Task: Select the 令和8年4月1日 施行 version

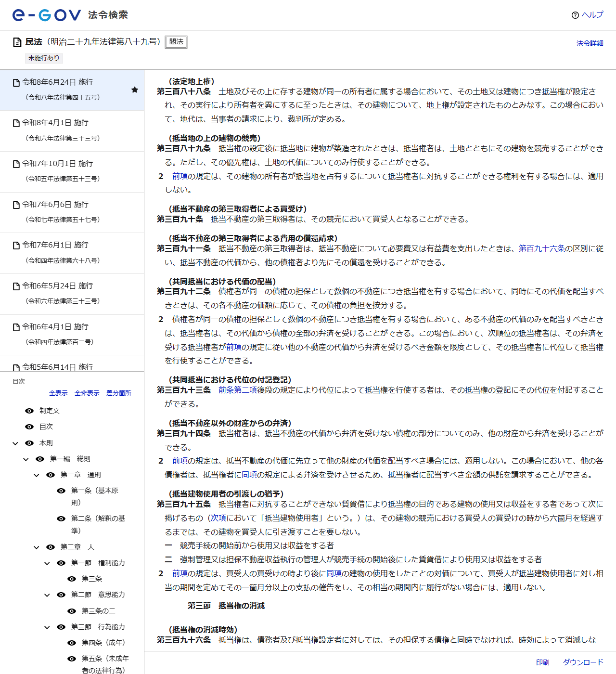Action: pyautogui.click(x=72, y=131)
